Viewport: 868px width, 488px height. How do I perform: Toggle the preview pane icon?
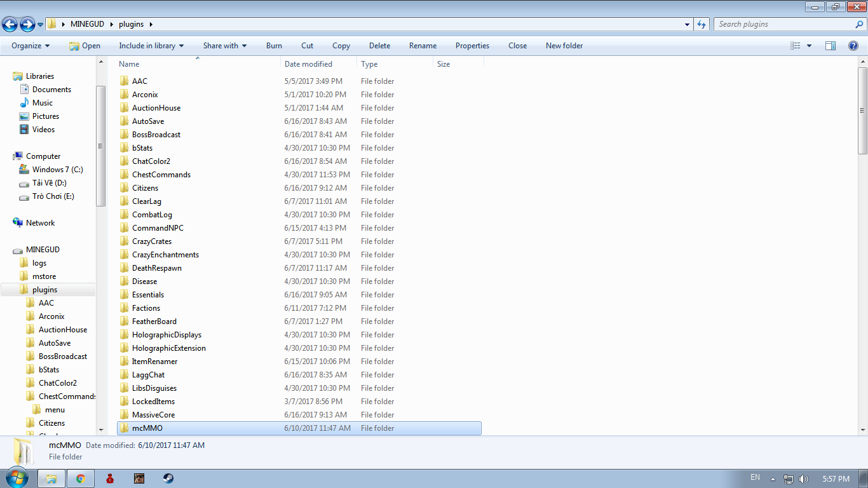coord(831,46)
